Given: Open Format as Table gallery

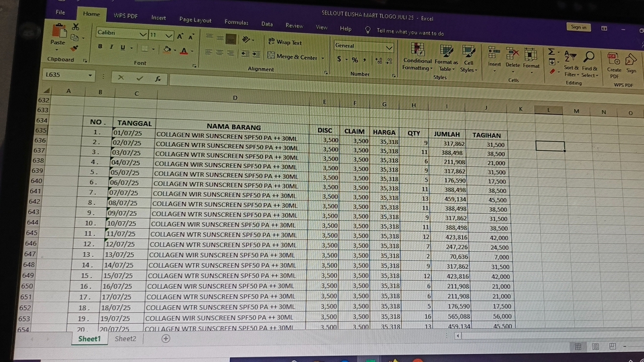Looking at the screenshot, I should click(x=446, y=58).
